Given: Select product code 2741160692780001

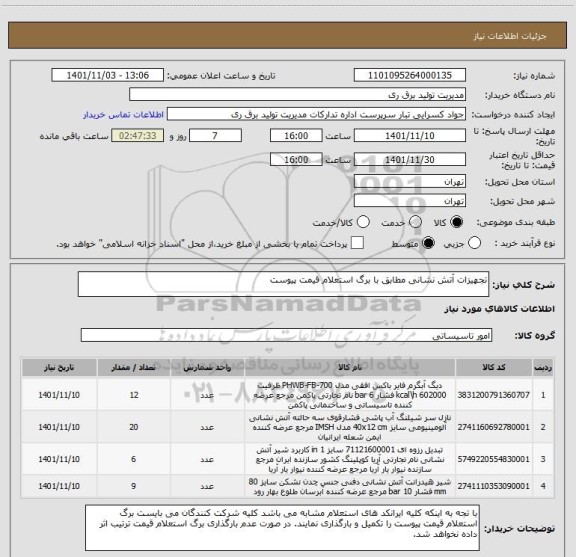Looking at the screenshot, I should [493, 427].
